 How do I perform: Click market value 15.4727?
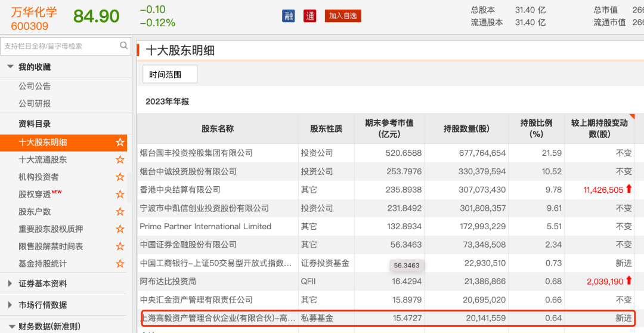pos(406,318)
